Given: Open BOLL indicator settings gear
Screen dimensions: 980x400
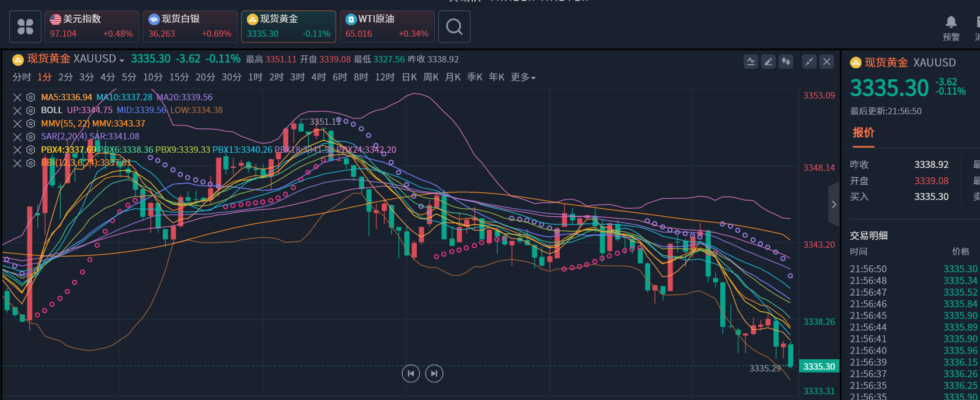Looking at the screenshot, I should click(31, 110).
